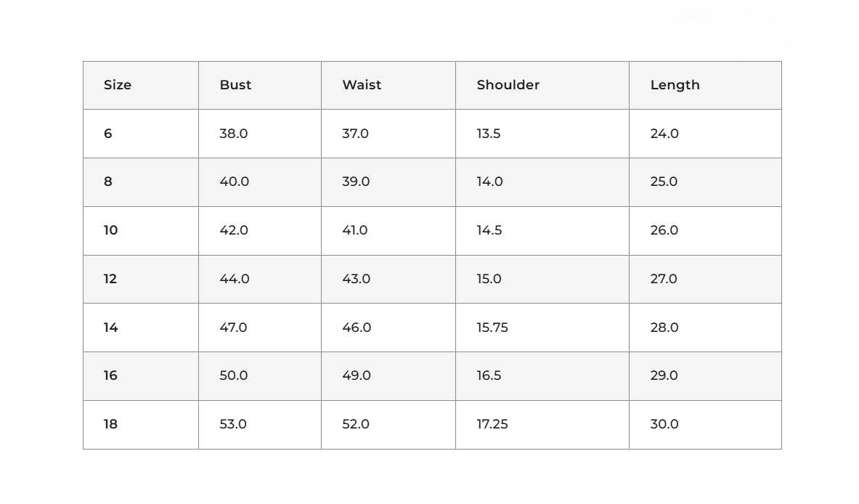Click the shoulder value 15.75

492,328
